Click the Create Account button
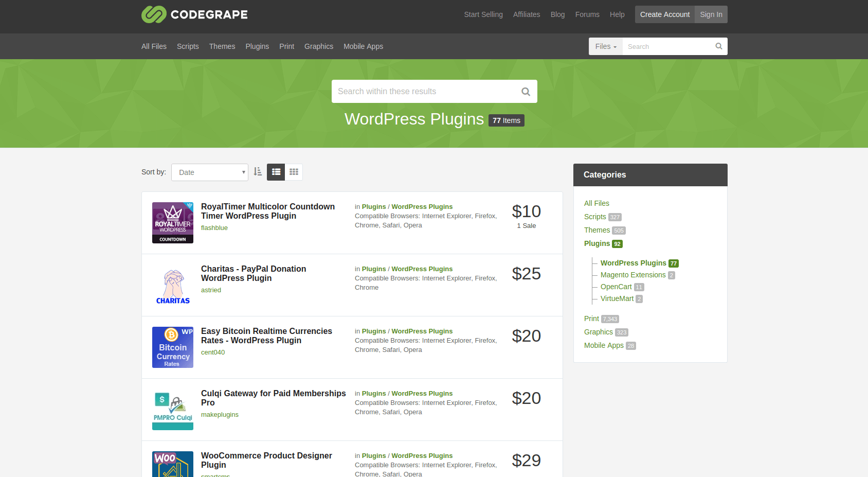Viewport: 868px width, 477px height. (665, 14)
